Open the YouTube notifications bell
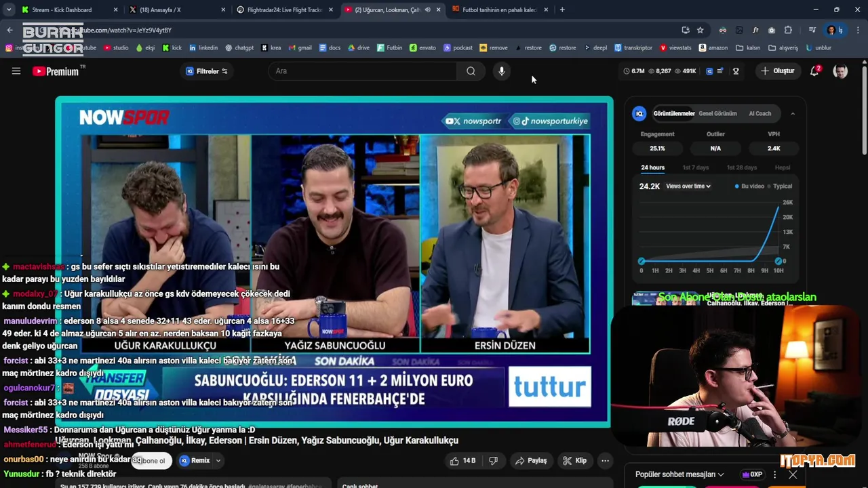This screenshot has width=868, height=488. pyautogui.click(x=815, y=71)
